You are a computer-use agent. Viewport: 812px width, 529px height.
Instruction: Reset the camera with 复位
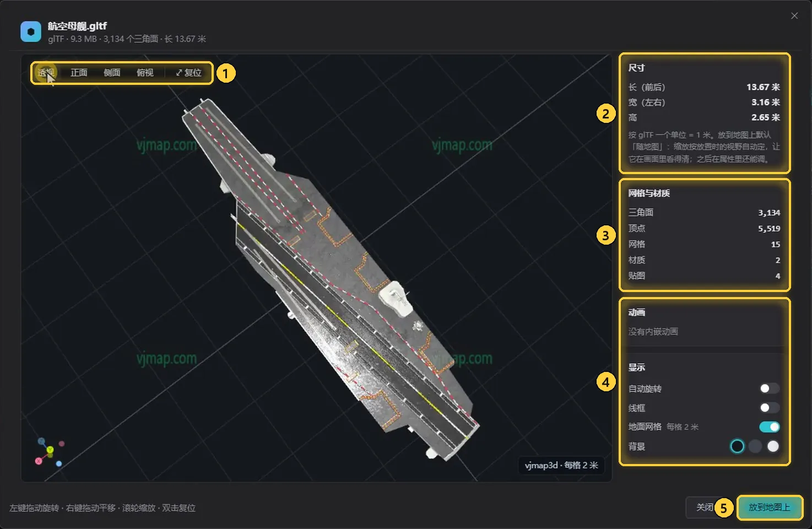(188, 73)
